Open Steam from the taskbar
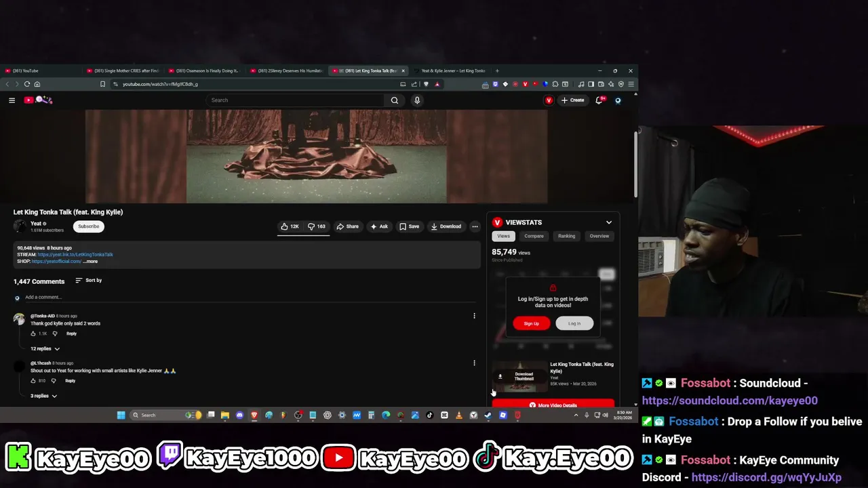The image size is (868, 488). pyautogui.click(x=488, y=415)
